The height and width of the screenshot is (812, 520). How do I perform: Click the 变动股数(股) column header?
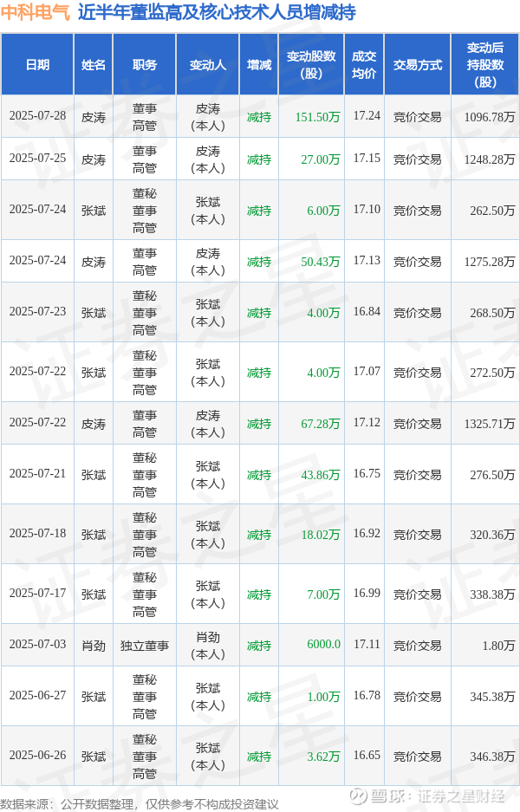pos(311,65)
